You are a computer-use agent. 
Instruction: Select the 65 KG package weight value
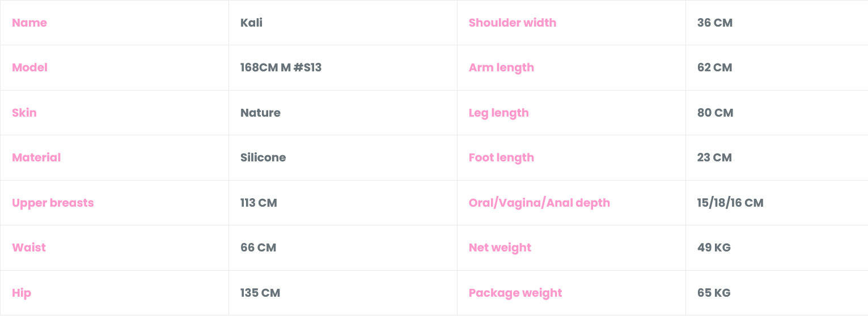click(x=714, y=293)
